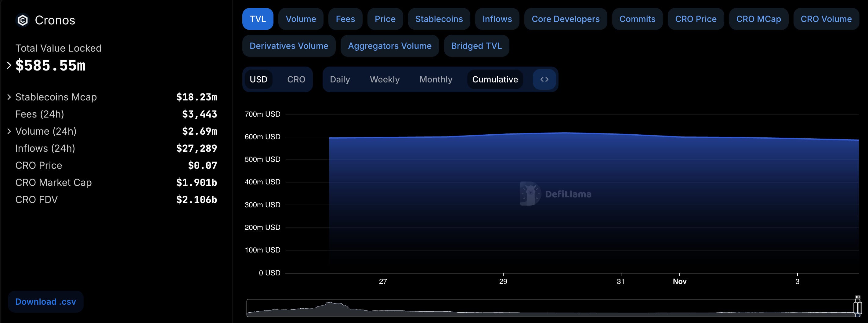Switch denomination to USD
Screen dimensions: 868x323
[259, 80]
